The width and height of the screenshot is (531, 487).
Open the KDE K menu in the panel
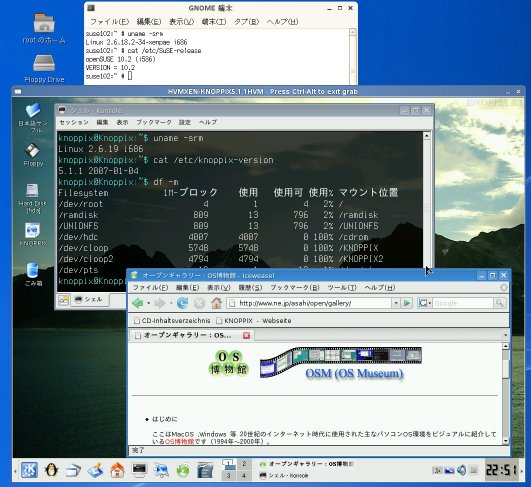pos(29,470)
